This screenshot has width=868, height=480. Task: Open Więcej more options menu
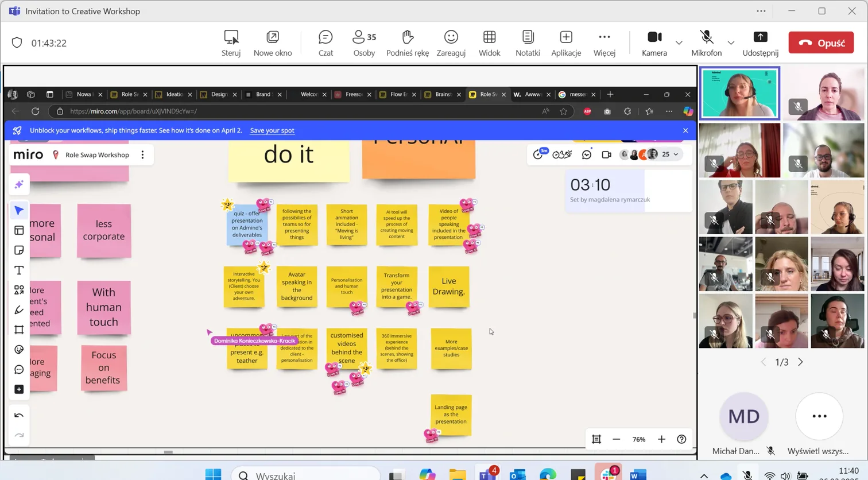[x=604, y=43]
